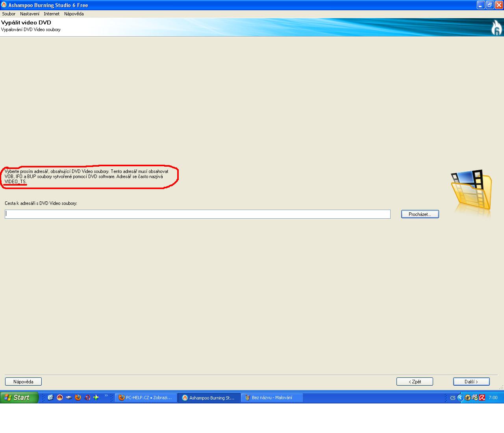Click the Procházet... browse button
Screen dimensions: 504x433
(420, 214)
